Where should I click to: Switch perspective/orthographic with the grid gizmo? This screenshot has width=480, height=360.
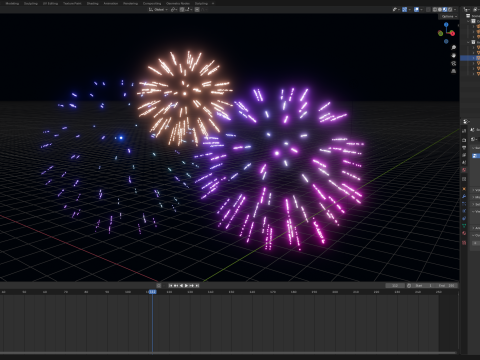coord(454,71)
